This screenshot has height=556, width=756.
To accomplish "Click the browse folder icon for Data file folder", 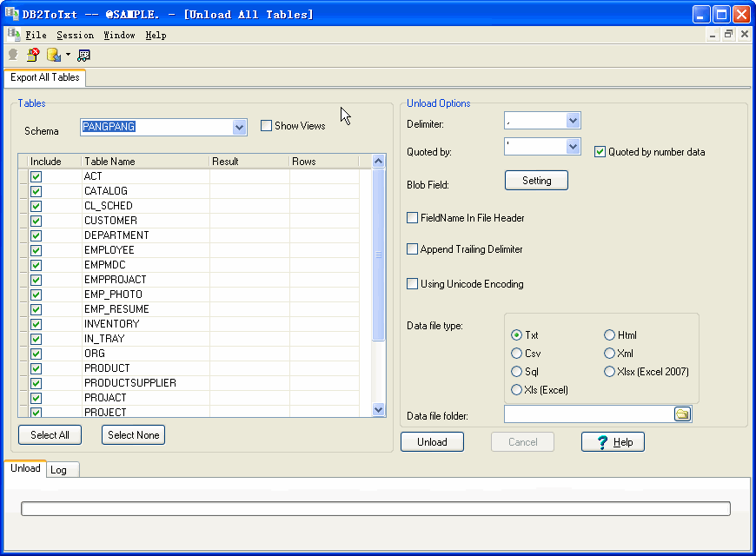I will (682, 414).
